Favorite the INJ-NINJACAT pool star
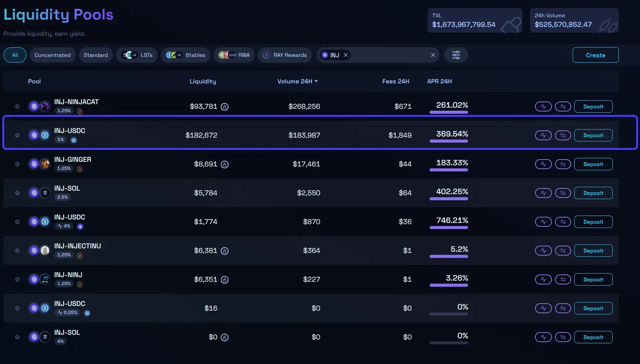 pyautogui.click(x=17, y=106)
